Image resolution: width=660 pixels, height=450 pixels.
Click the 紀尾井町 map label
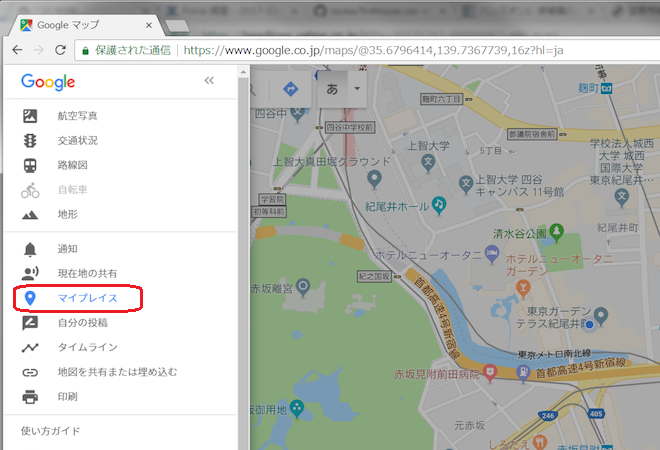pos(617,228)
